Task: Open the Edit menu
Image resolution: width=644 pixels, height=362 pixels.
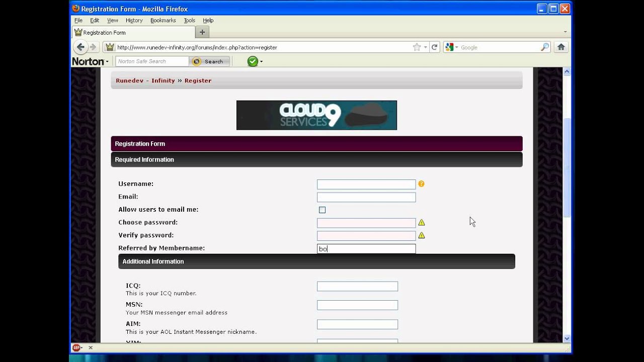Action: [95, 21]
